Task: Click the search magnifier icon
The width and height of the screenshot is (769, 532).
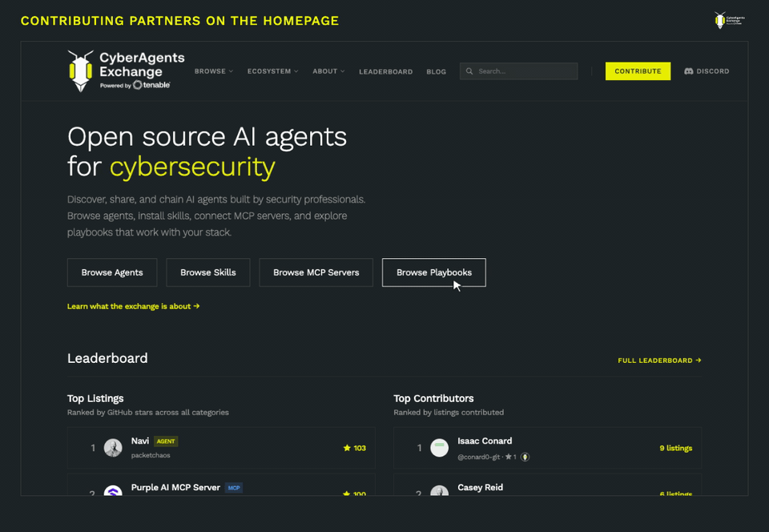Action: (x=469, y=71)
